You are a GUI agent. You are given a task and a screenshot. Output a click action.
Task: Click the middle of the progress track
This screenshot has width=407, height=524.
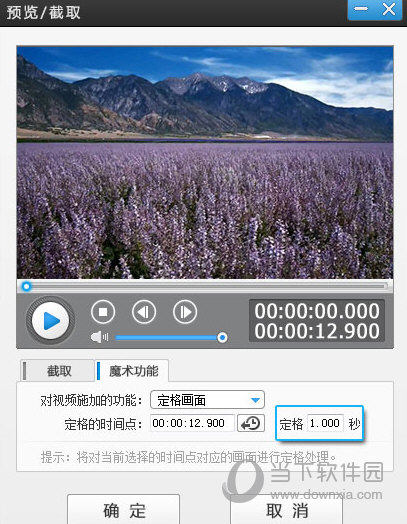coord(205,286)
